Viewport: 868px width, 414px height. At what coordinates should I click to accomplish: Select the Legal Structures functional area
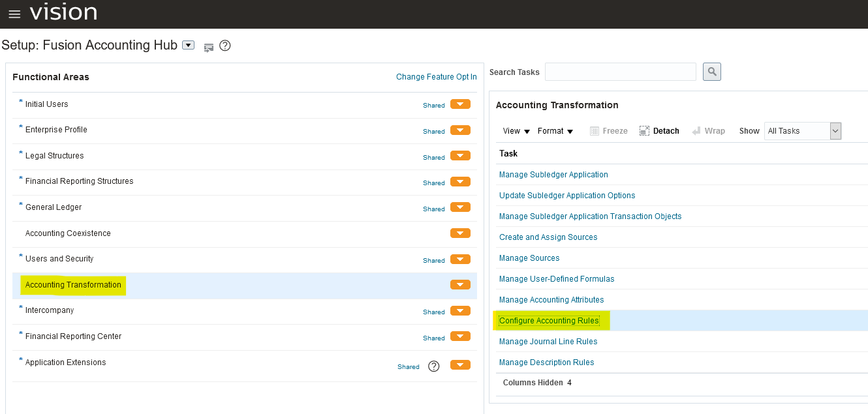pyautogui.click(x=54, y=156)
